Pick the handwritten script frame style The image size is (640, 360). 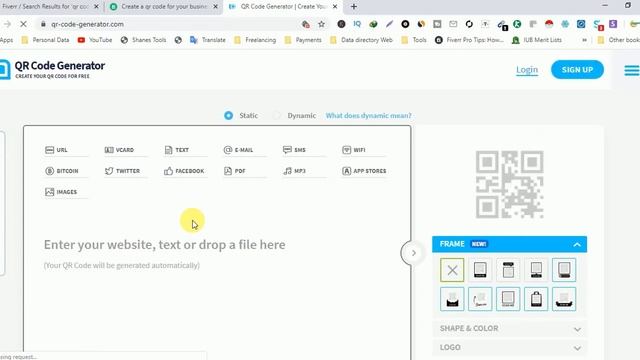pos(480,299)
